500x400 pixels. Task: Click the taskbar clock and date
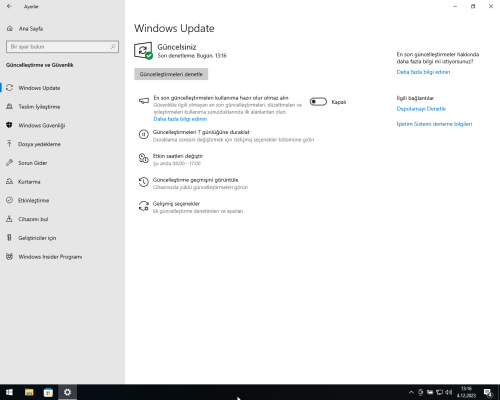[x=466, y=392]
